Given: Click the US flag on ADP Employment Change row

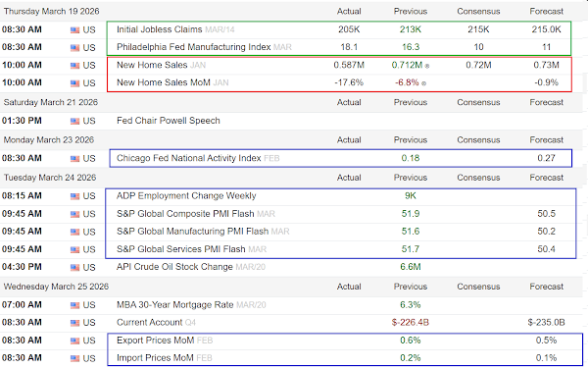Looking at the screenshot, I should [x=75, y=196].
